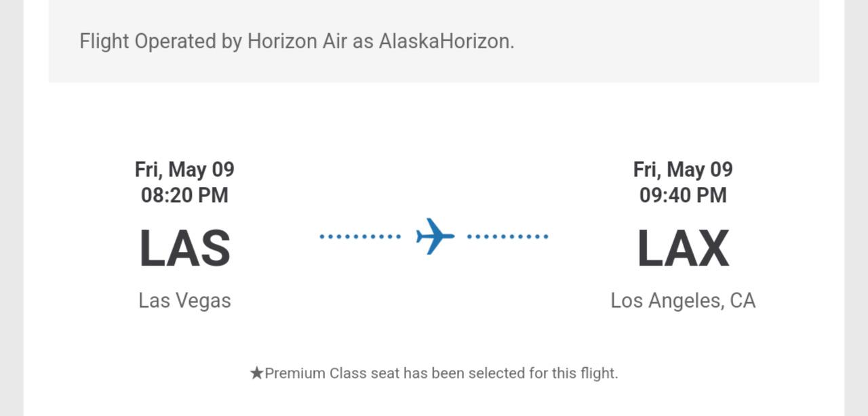Image resolution: width=868 pixels, height=416 pixels.
Task: Click the words 'selected for this flight'
Action: point(543,373)
